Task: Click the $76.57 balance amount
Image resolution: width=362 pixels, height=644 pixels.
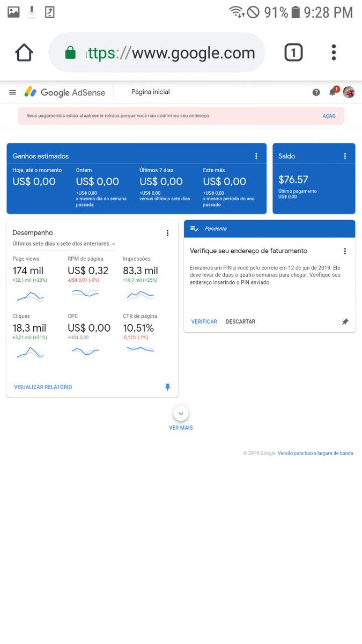Action: (x=293, y=180)
